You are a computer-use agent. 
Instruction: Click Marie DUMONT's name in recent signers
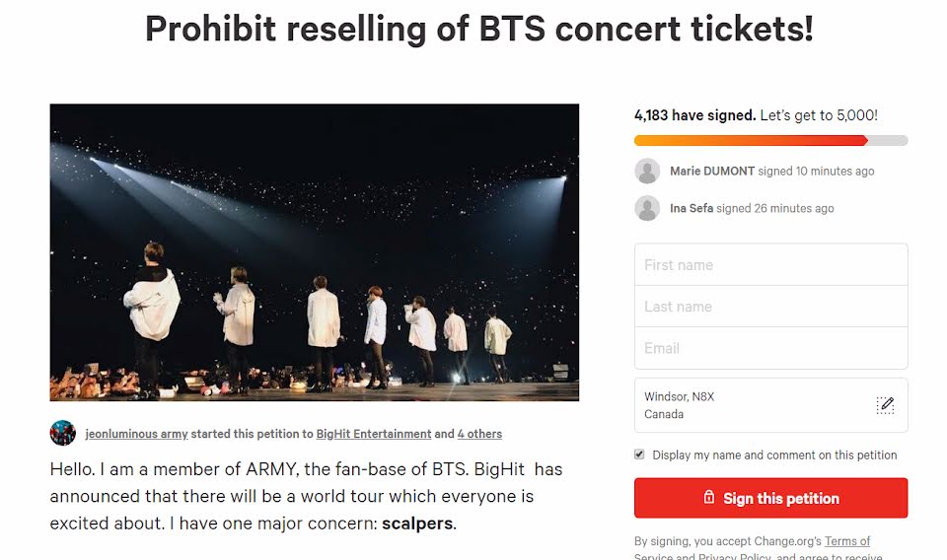click(x=711, y=172)
